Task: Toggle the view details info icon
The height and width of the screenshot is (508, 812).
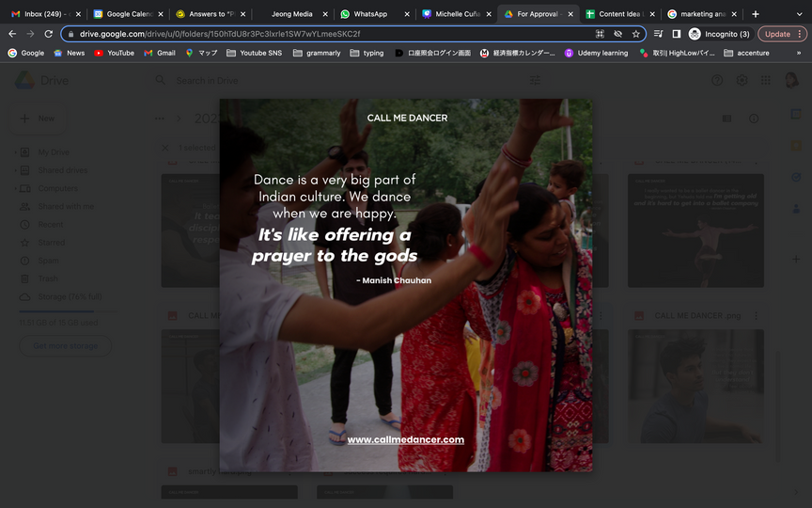Action: [x=754, y=119]
